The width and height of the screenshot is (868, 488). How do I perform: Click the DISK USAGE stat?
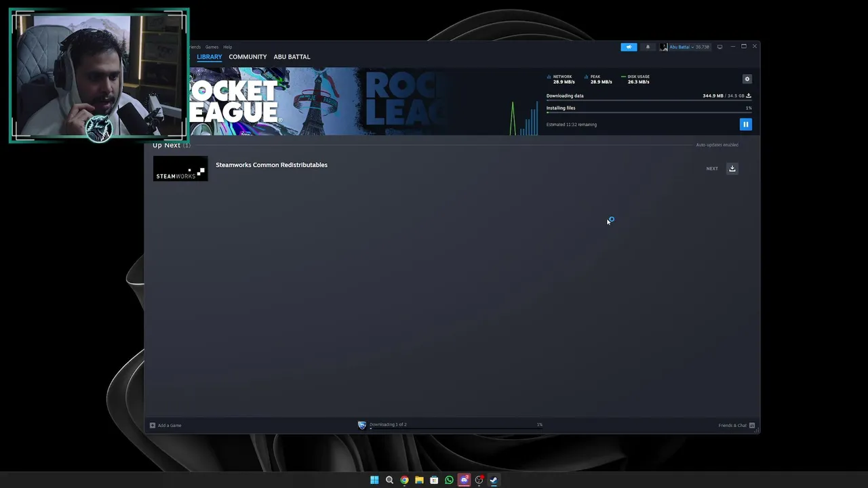click(636, 79)
